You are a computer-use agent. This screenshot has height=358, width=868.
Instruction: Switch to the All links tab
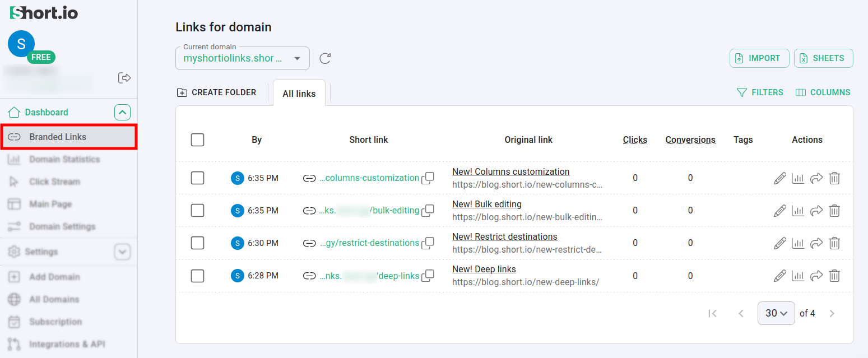pyautogui.click(x=299, y=94)
